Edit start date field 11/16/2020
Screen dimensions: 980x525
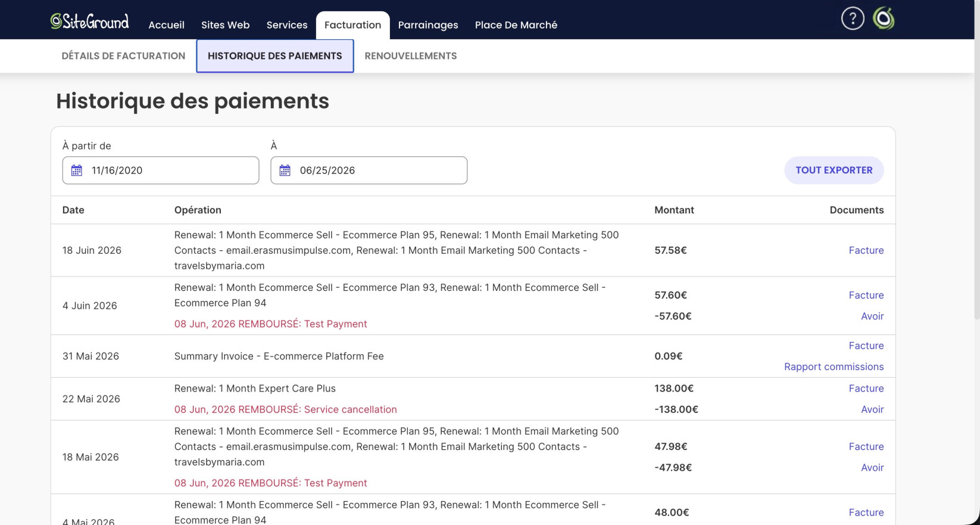point(161,170)
